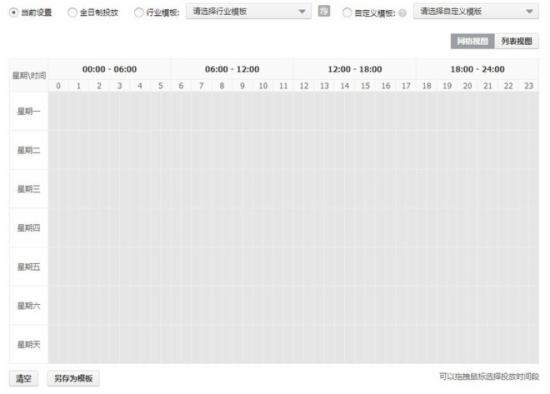Click the hour 5 column header
The height and width of the screenshot is (394, 550).
[x=161, y=86]
